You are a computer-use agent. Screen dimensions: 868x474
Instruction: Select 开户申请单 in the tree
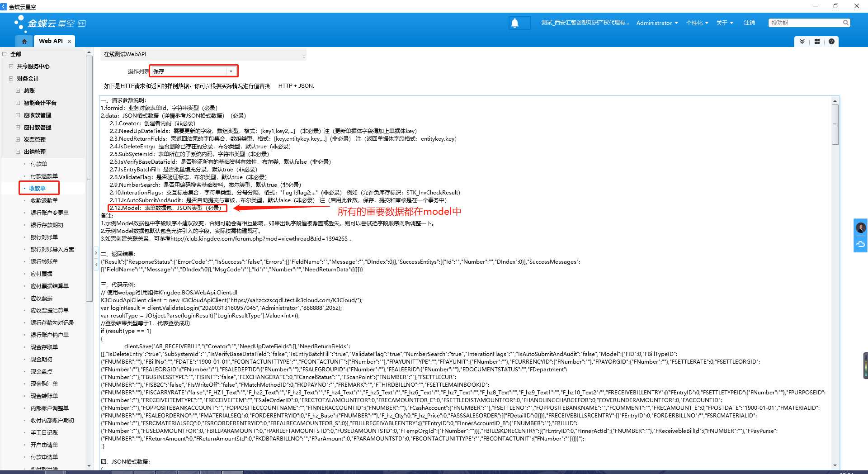44,445
